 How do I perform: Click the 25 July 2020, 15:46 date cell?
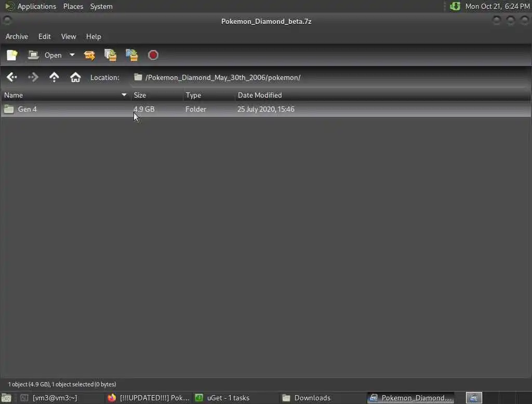(265, 109)
